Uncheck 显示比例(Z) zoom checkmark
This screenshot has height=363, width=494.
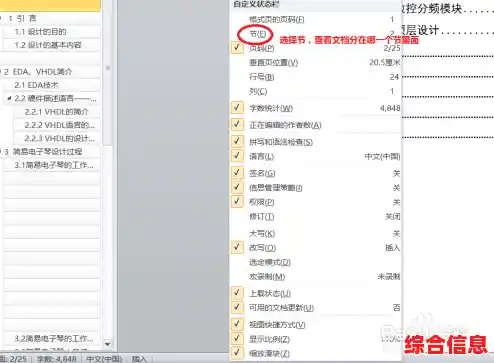point(237,338)
